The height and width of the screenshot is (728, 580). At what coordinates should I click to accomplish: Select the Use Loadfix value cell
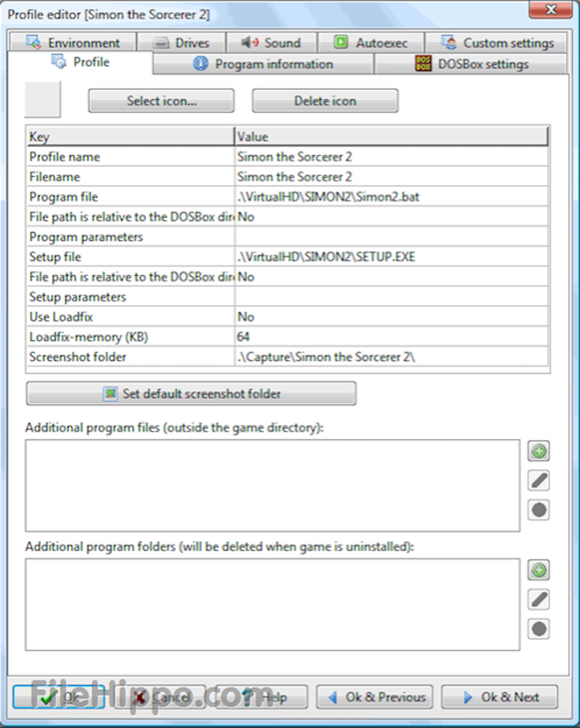point(391,317)
